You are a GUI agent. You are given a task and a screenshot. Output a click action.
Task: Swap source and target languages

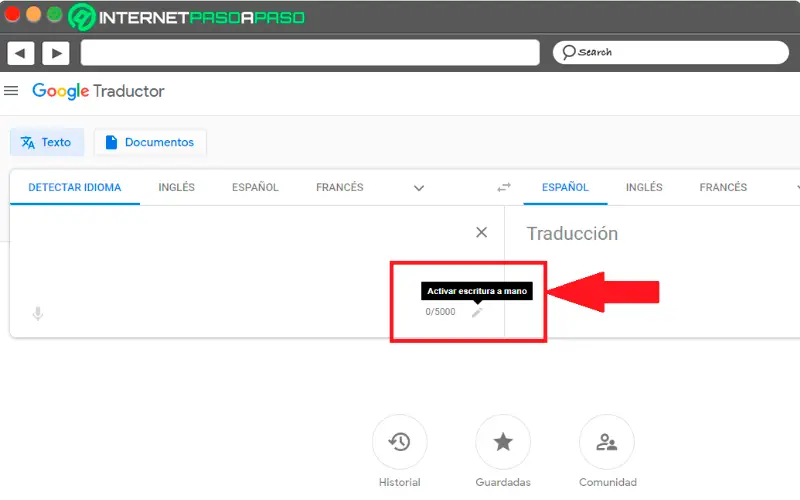click(504, 188)
